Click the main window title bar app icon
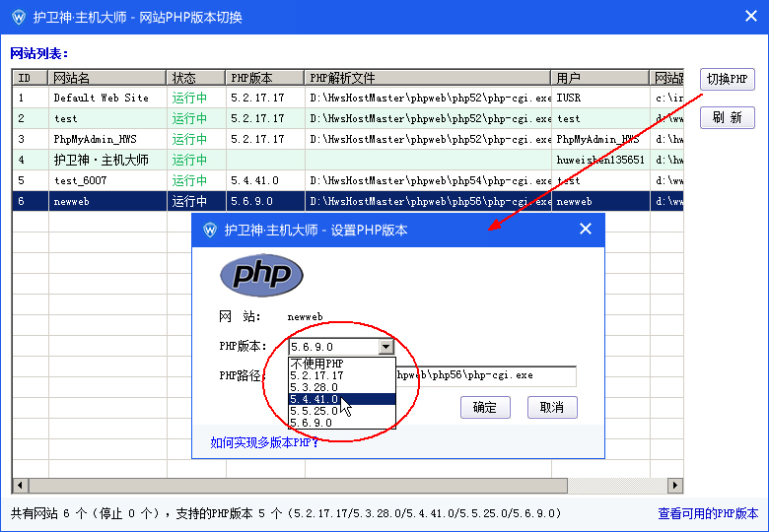Screen dimensions: 769x532 coord(19,17)
